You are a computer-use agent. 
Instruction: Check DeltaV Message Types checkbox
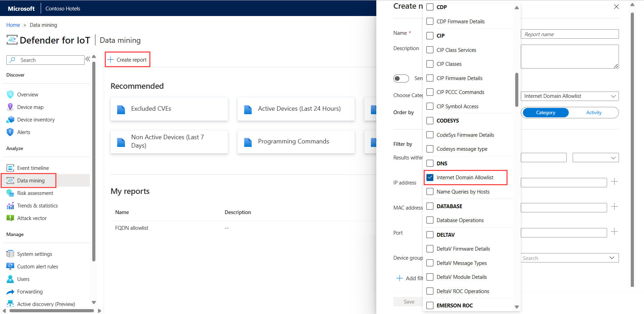tap(430, 263)
